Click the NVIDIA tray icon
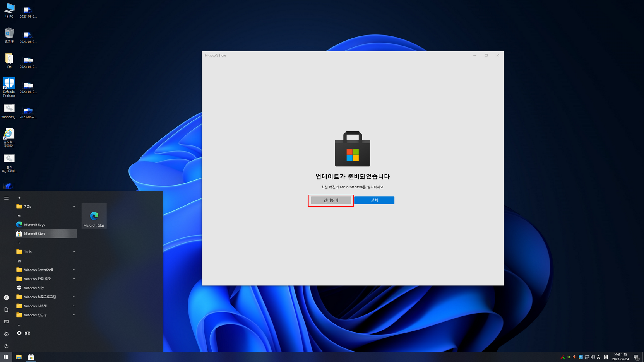Image resolution: width=644 pixels, height=362 pixels. click(x=569, y=357)
